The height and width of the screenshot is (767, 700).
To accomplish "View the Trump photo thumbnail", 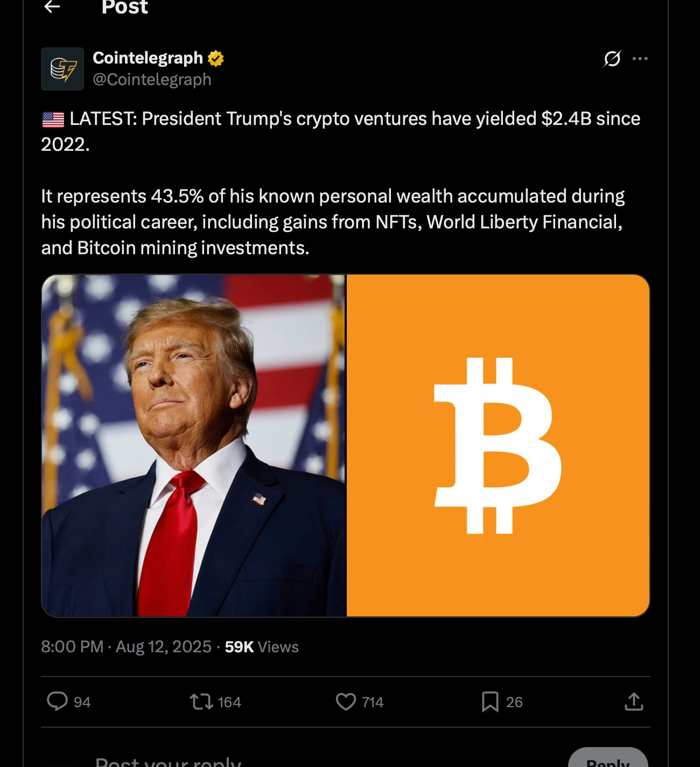I will click(193, 445).
